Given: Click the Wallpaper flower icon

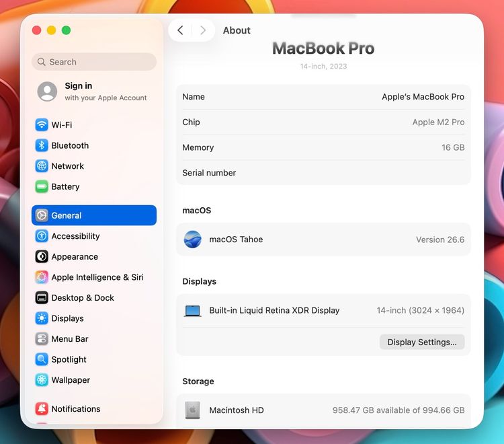Looking at the screenshot, I should 42,380.
